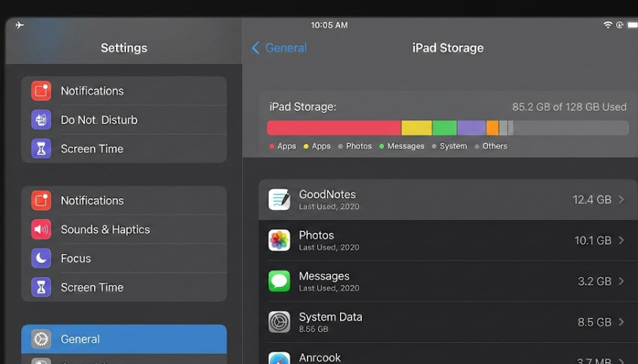Click Screen Time hourglass icon below Focus

[41, 287]
